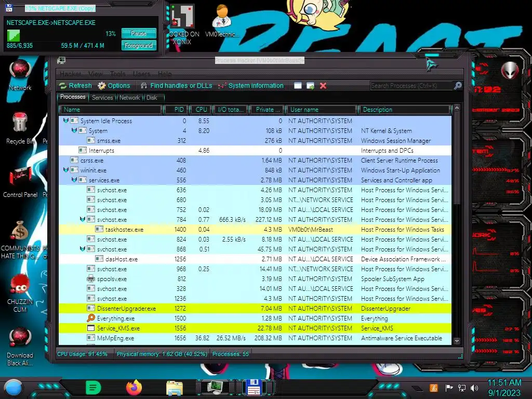The width and height of the screenshot is (532, 399).
Task: Click the find window toolbar icon
Action: tap(298, 86)
